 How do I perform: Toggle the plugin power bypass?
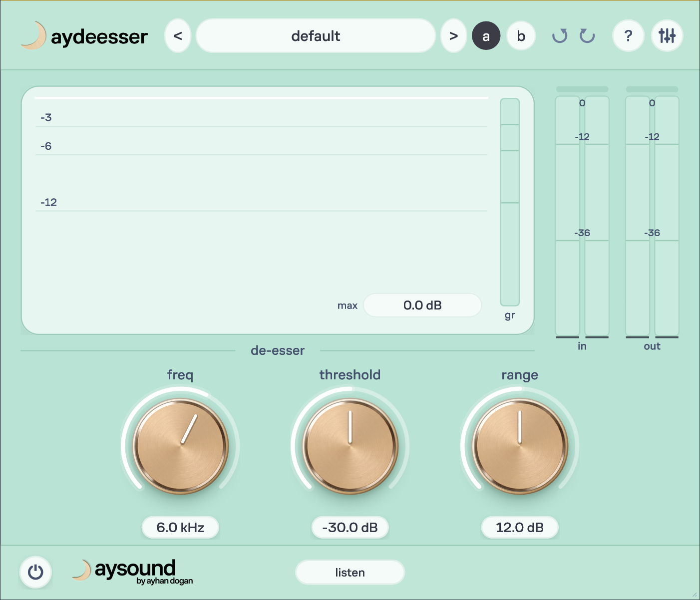[35, 572]
